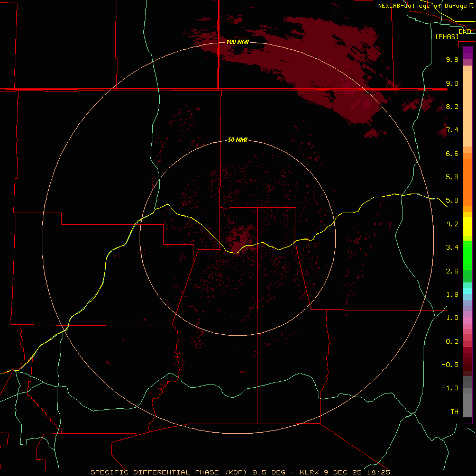Click the 2.6 scale value
The width and height of the screenshot is (476, 476).
(x=452, y=271)
